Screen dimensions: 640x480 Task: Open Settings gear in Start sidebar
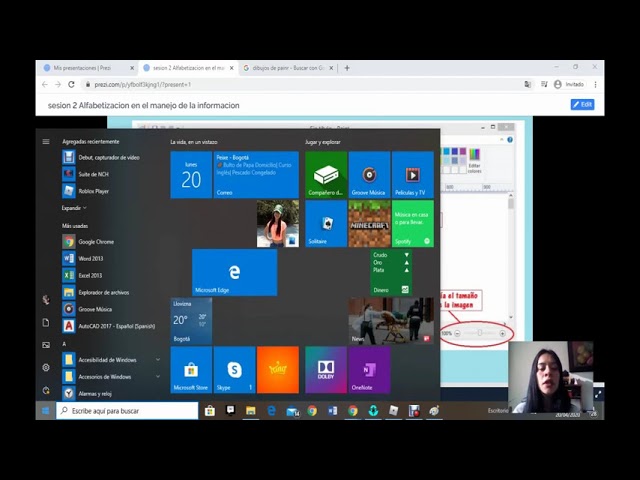(46, 367)
